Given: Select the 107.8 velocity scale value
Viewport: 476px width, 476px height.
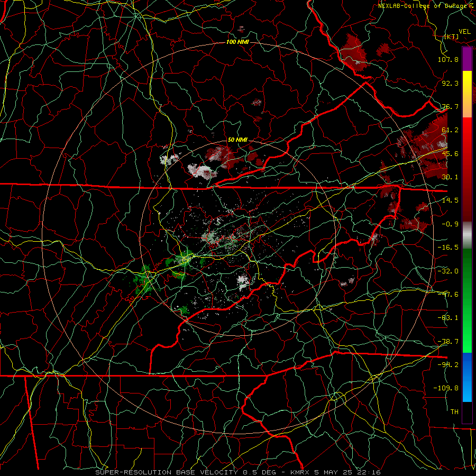Looking at the screenshot, I should 448,59.
